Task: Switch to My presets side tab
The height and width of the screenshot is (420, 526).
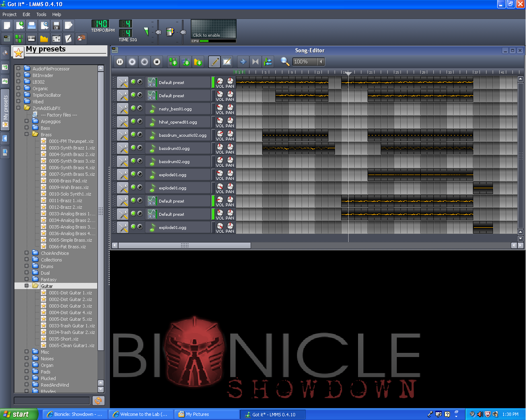Action: (5, 110)
